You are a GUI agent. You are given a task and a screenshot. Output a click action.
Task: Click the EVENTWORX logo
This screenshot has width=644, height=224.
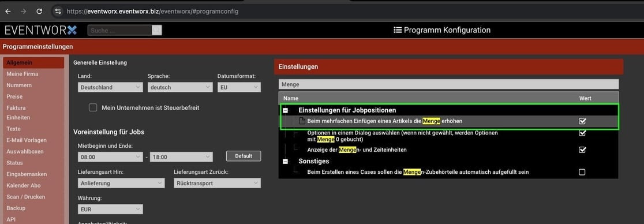pos(40,30)
